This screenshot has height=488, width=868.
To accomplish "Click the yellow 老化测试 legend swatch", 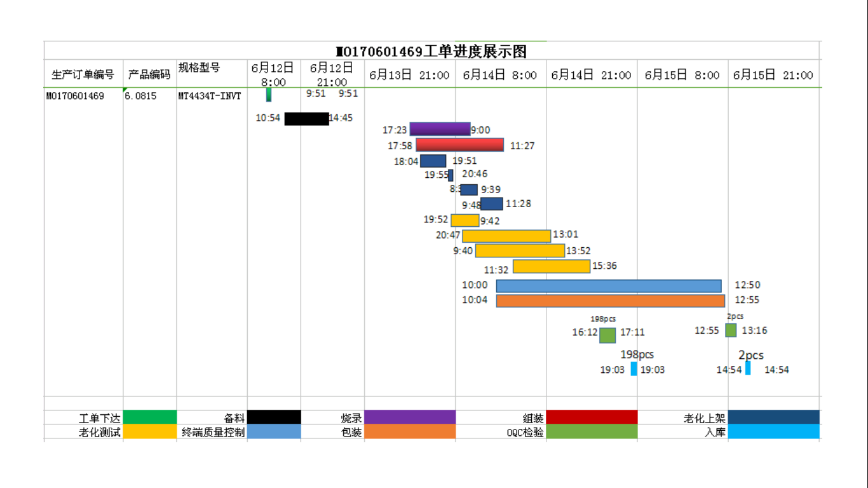I will (x=150, y=432).
